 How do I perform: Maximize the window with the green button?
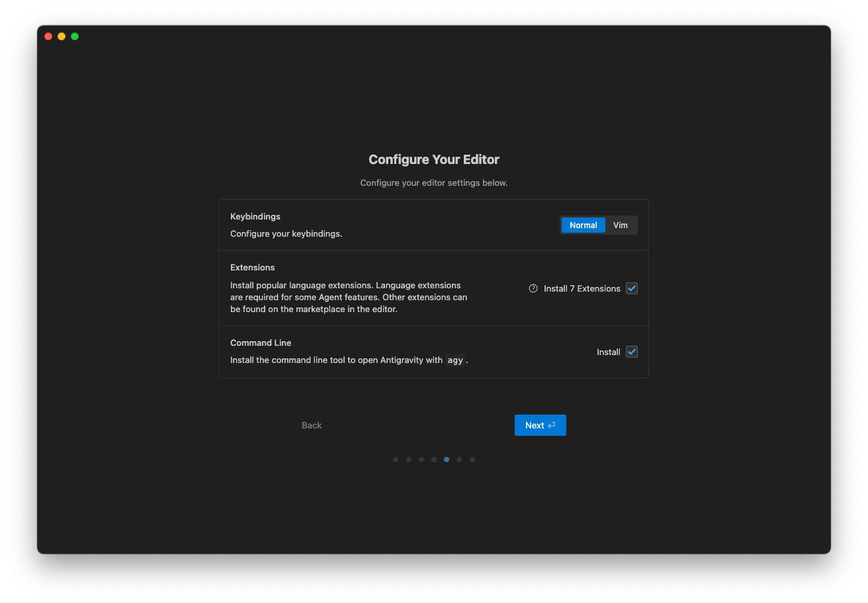[x=75, y=36]
